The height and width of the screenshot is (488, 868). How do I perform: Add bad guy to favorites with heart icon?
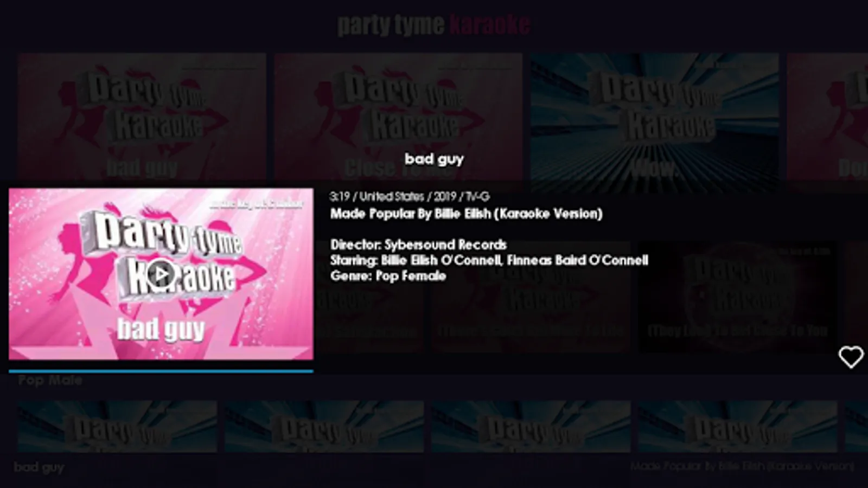[x=851, y=357]
